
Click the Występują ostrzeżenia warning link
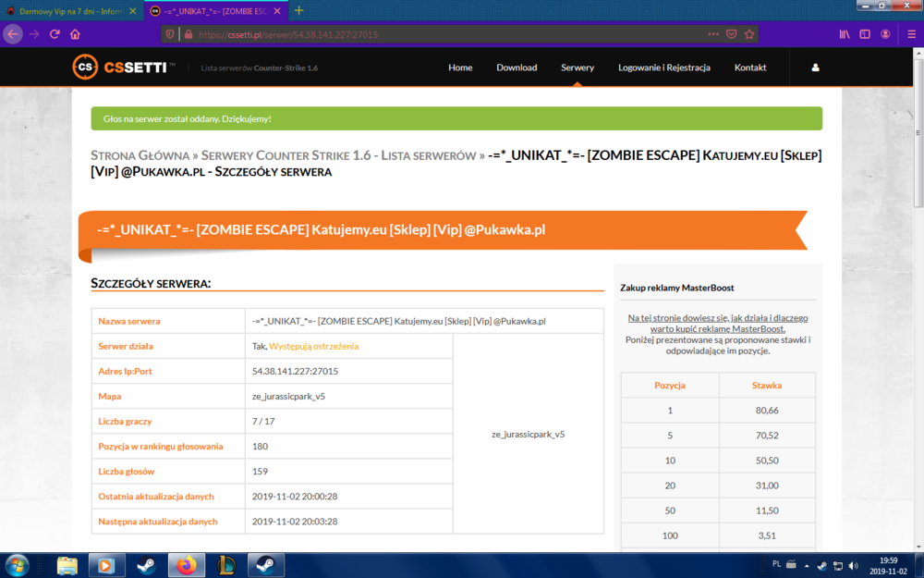[313, 346]
